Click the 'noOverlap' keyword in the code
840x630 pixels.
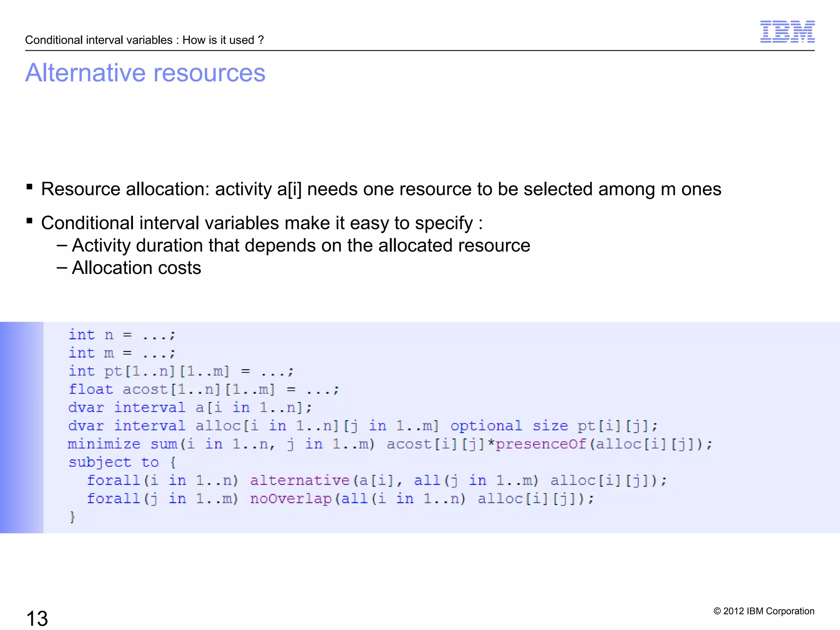(291, 499)
